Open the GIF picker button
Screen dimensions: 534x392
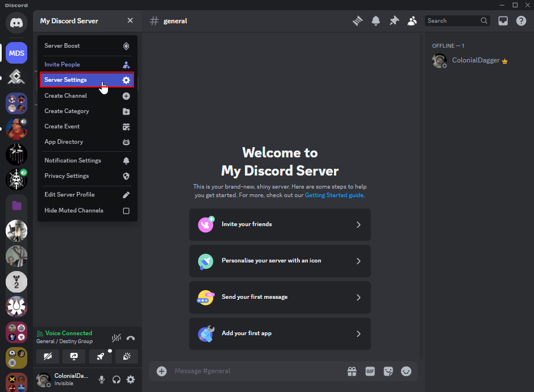pos(370,371)
